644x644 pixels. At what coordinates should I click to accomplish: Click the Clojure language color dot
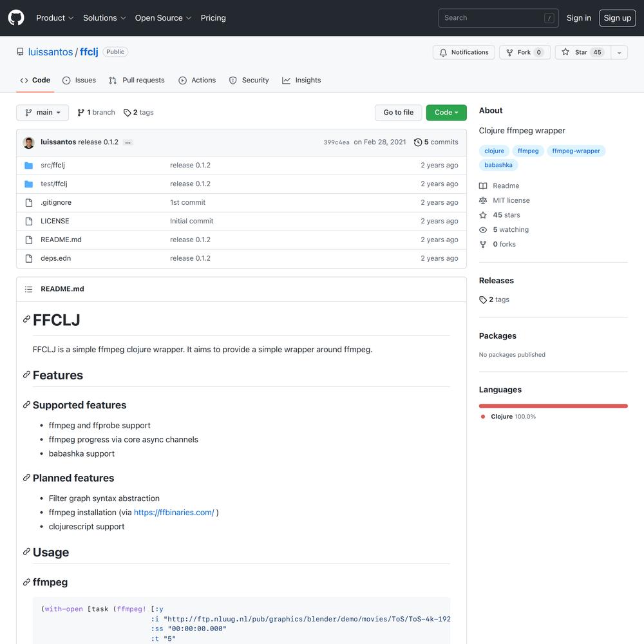483,417
